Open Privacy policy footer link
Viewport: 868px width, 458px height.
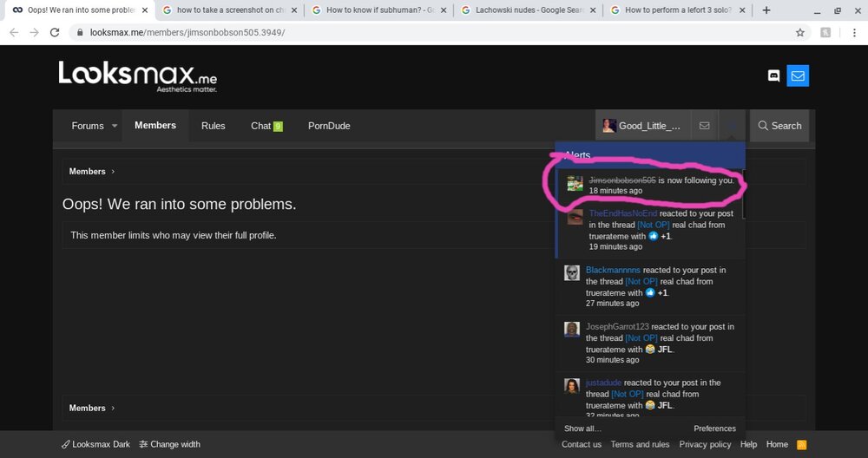click(705, 444)
